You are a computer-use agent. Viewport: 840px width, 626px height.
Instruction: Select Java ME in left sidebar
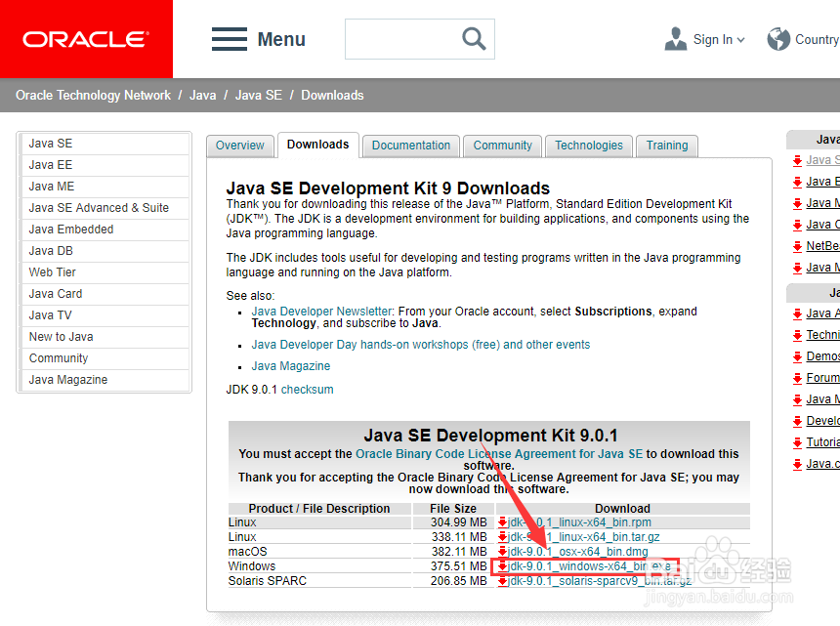pyautogui.click(x=105, y=187)
